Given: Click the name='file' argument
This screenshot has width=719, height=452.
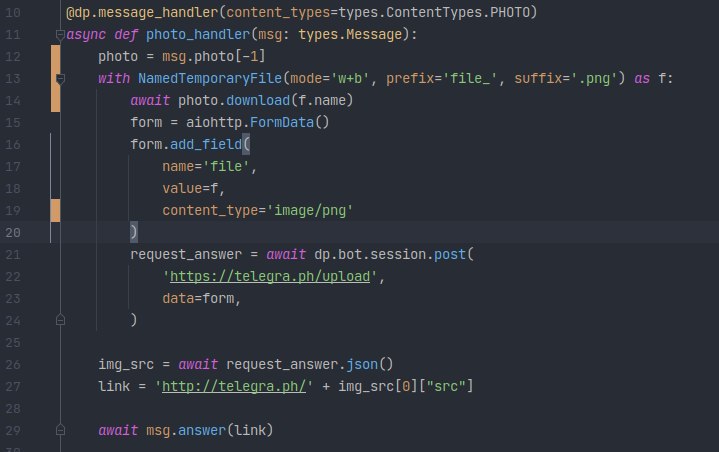Looking at the screenshot, I should click(x=206, y=166).
